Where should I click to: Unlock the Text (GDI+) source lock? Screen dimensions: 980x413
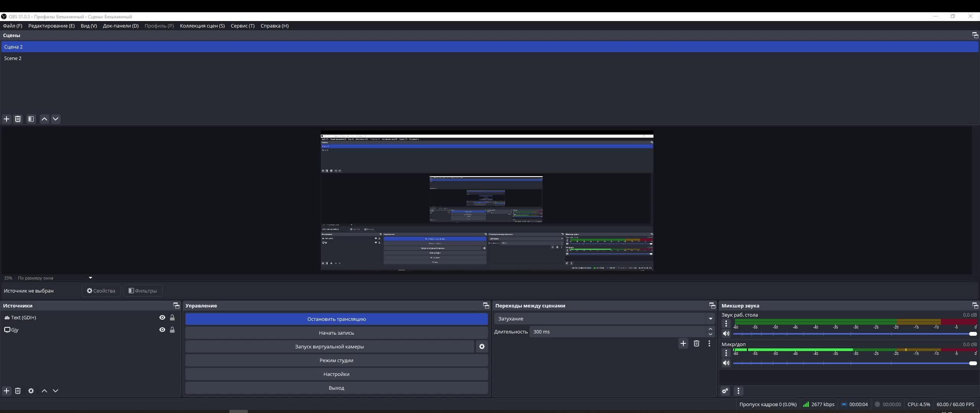[x=172, y=317]
